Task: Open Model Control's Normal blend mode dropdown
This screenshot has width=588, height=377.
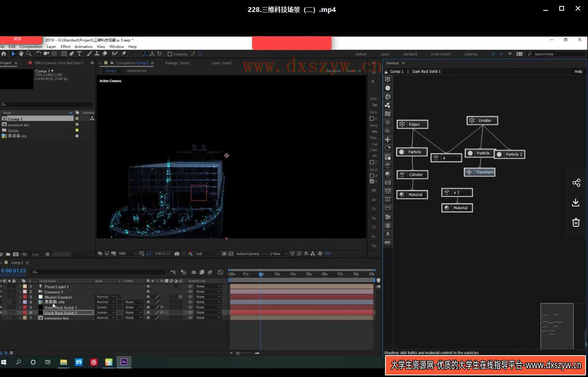Action: coord(105,297)
